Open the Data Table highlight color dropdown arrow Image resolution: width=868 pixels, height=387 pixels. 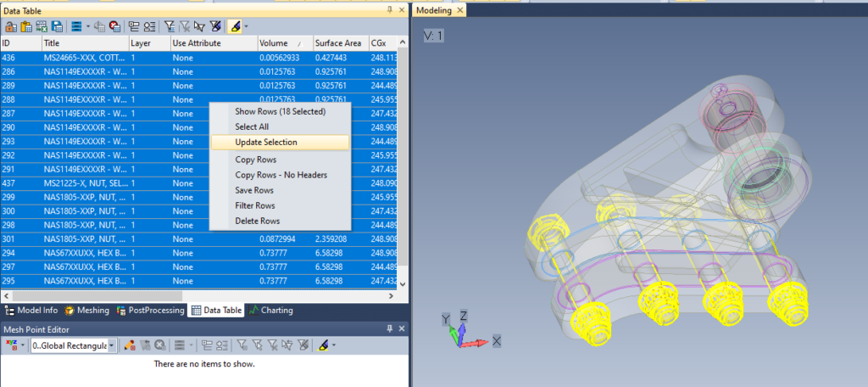click(247, 26)
